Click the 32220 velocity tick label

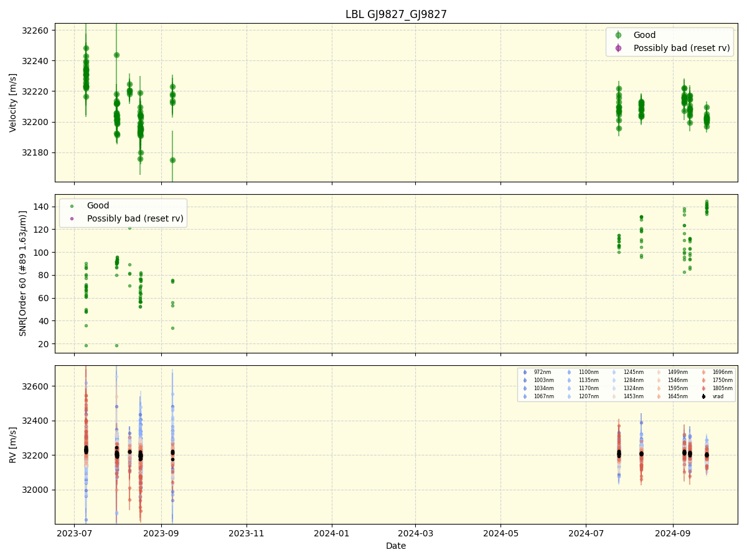click(36, 91)
